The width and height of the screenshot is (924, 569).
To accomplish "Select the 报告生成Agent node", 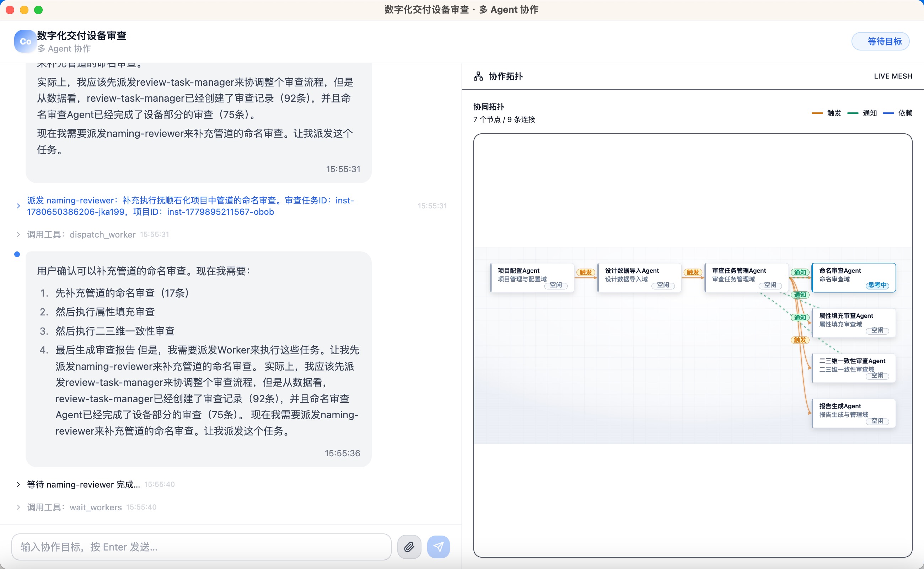I will 853,413.
